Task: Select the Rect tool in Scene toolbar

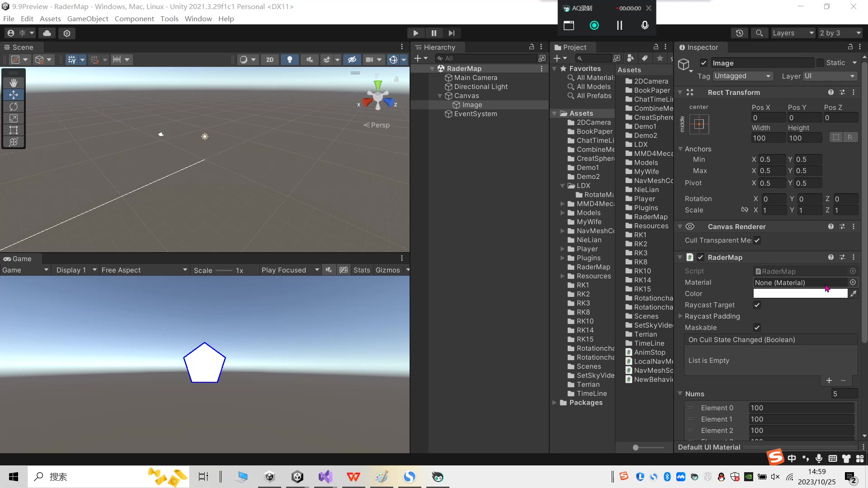Action: click(x=14, y=130)
